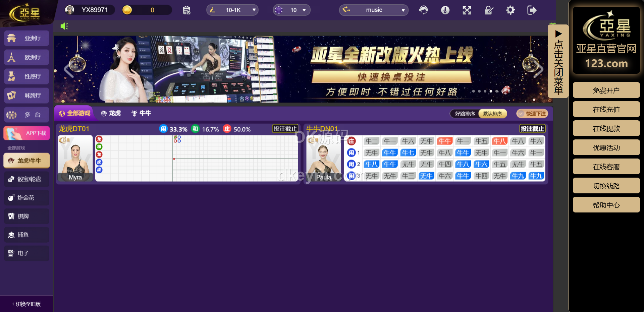
Task: Expand the 10-1K bet limit dropdown
Action: [232, 10]
